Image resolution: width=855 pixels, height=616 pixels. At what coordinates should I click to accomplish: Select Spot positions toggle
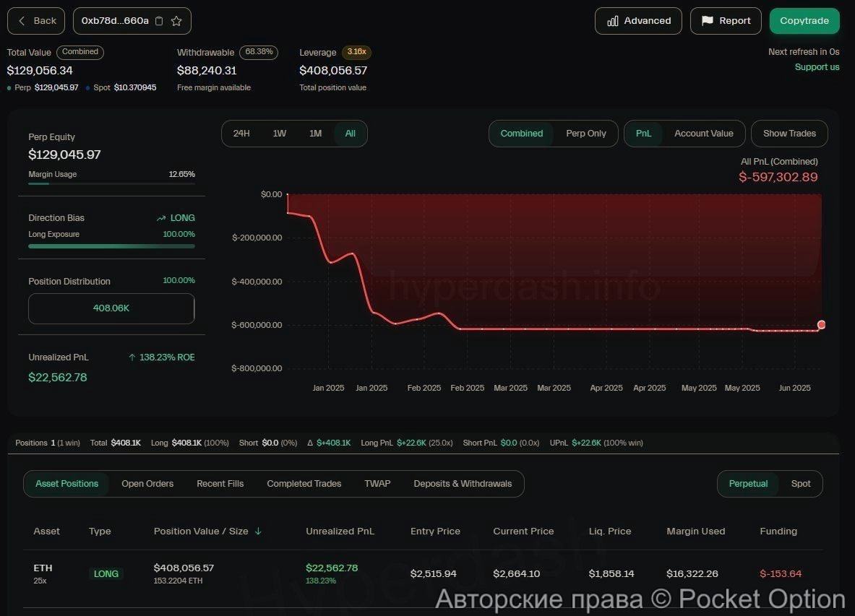point(800,484)
